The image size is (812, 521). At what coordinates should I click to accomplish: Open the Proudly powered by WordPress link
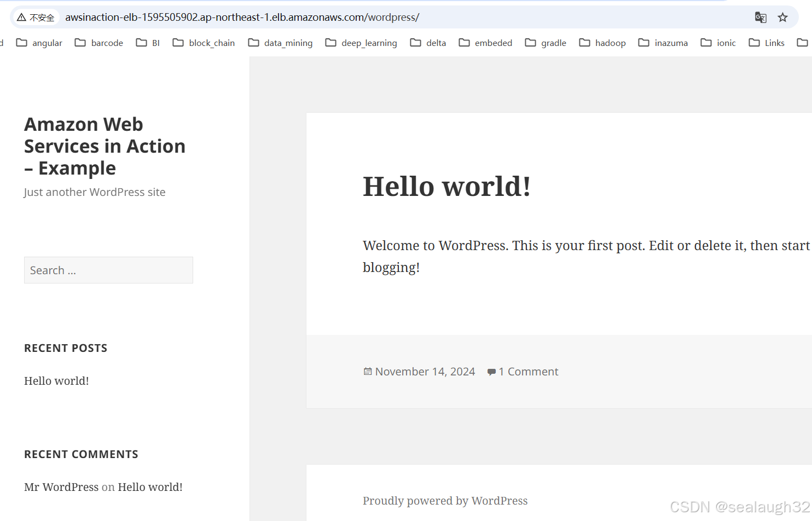tap(445, 501)
